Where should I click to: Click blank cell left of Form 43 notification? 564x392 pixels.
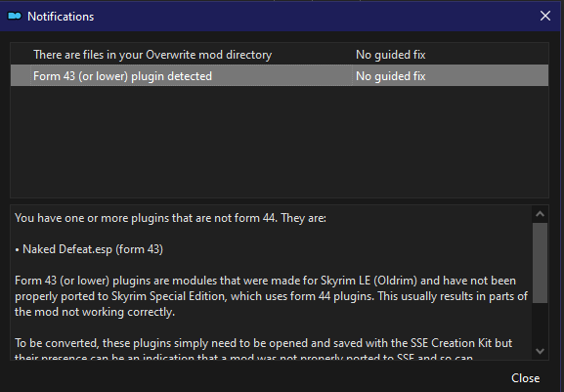tap(21, 76)
